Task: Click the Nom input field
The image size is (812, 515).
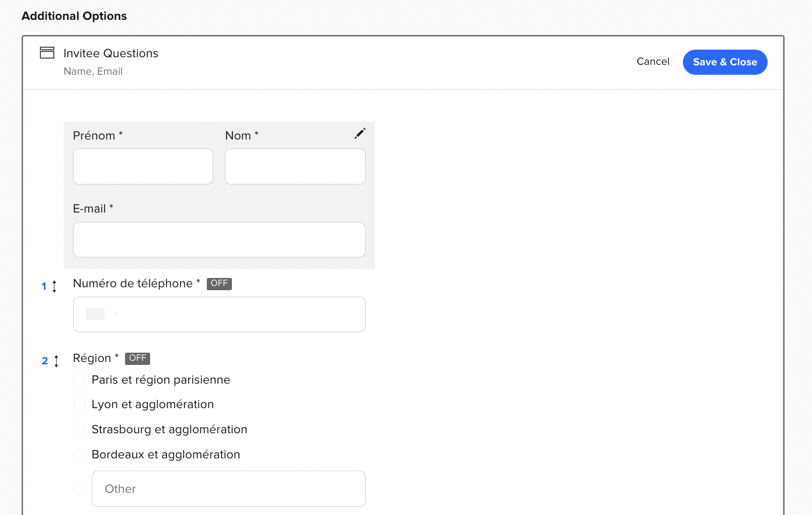Action: pyautogui.click(x=294, y=166)
